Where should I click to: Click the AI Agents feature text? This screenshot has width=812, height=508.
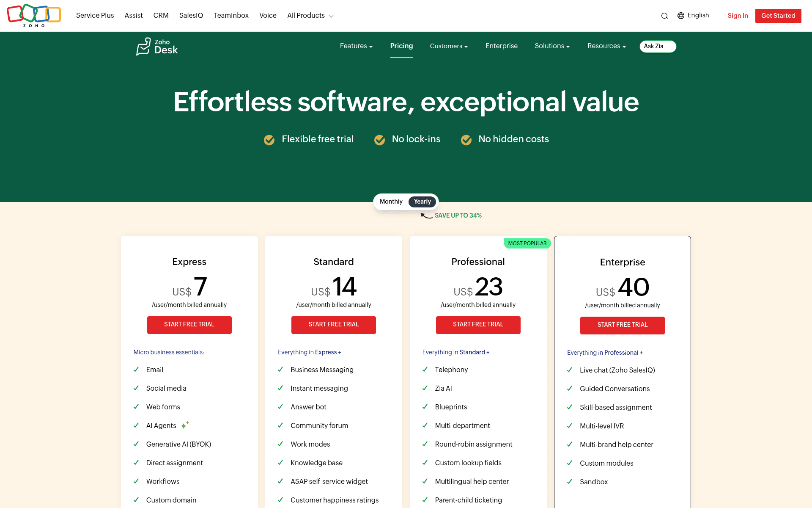(161, 425)
